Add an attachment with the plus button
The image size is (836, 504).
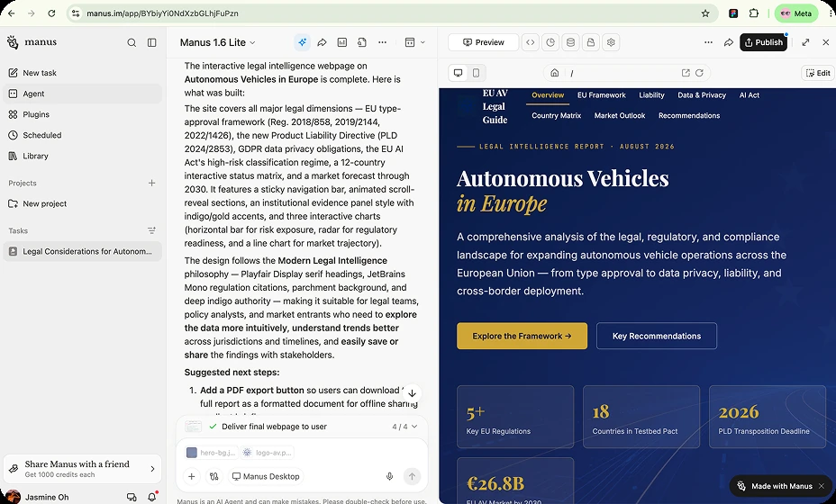[191, 476]
